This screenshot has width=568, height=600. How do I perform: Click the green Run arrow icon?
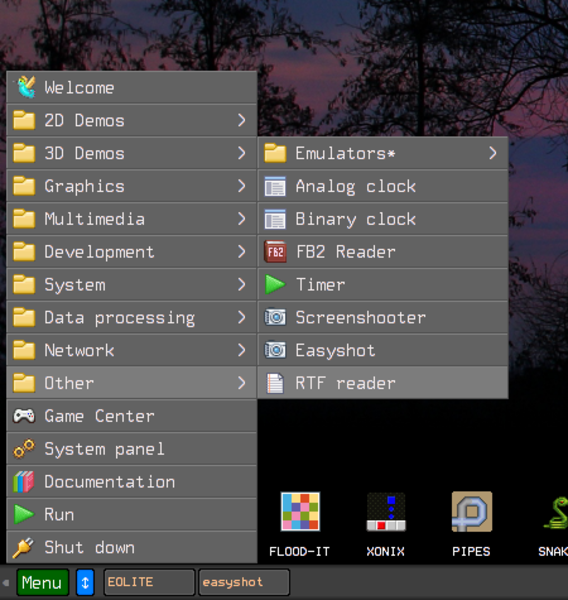[24, 514]
